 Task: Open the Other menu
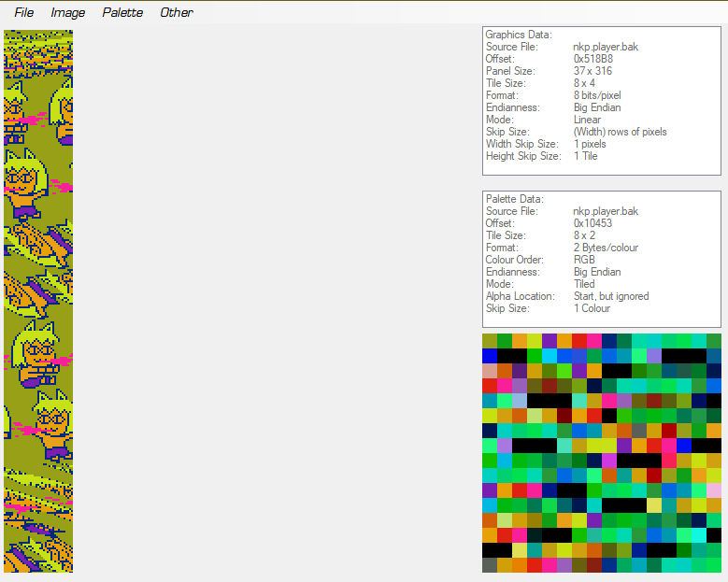(x=177, y=12)
